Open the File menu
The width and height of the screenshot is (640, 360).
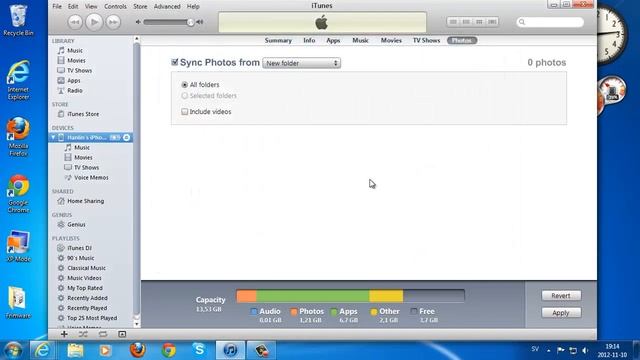(x=57, y=7)
